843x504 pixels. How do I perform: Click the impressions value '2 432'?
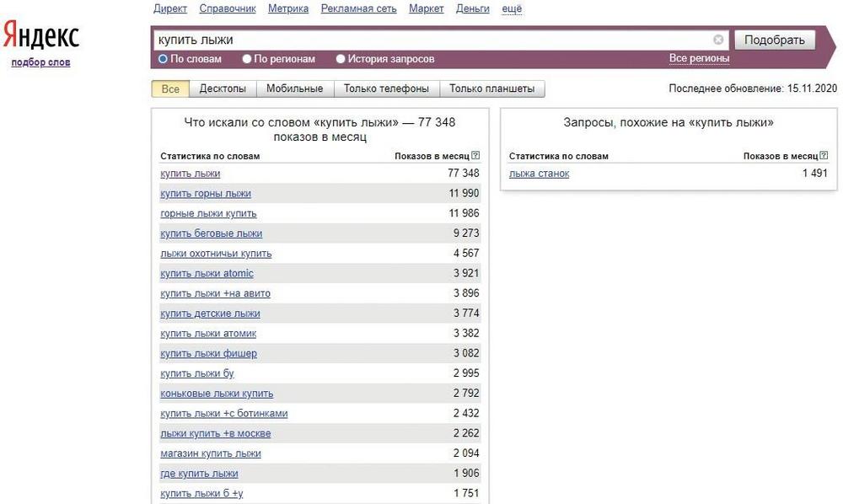(466, 413)
